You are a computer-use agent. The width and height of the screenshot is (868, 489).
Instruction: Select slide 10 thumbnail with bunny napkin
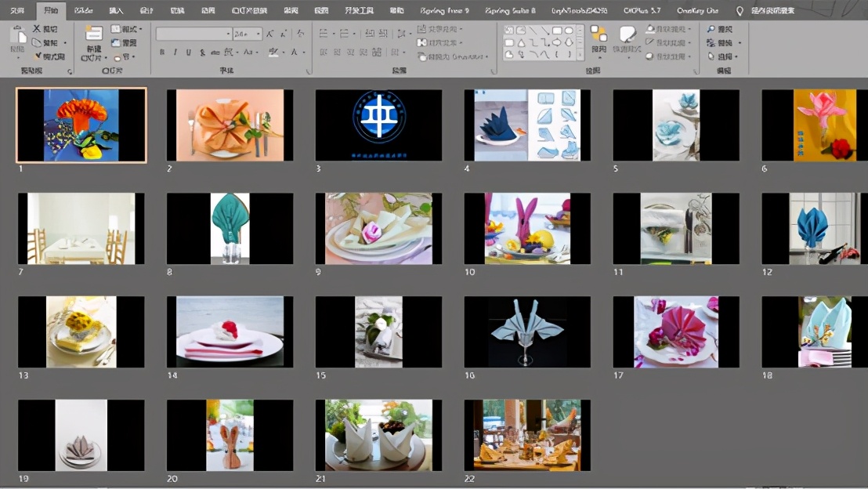click(x=527, y=229)
